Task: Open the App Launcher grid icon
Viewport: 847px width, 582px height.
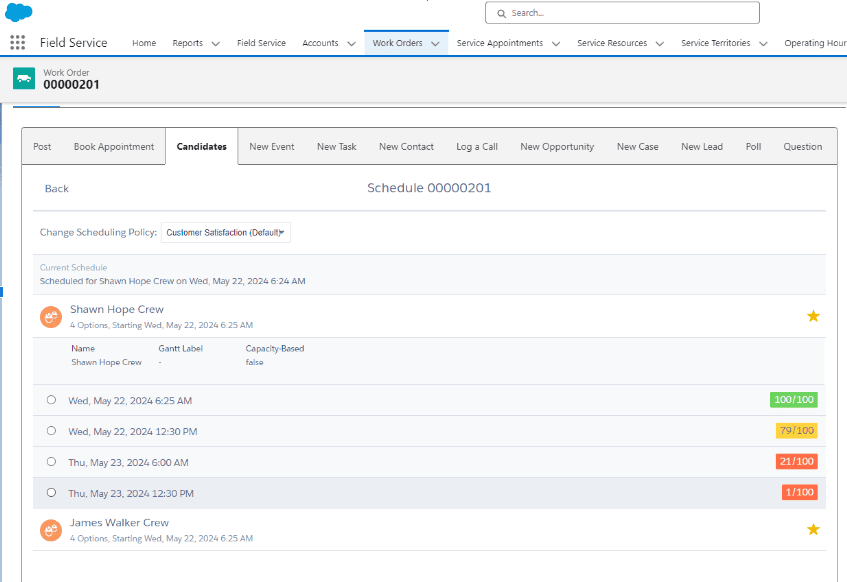Action: pyautogui.click(x=17, y=43)
